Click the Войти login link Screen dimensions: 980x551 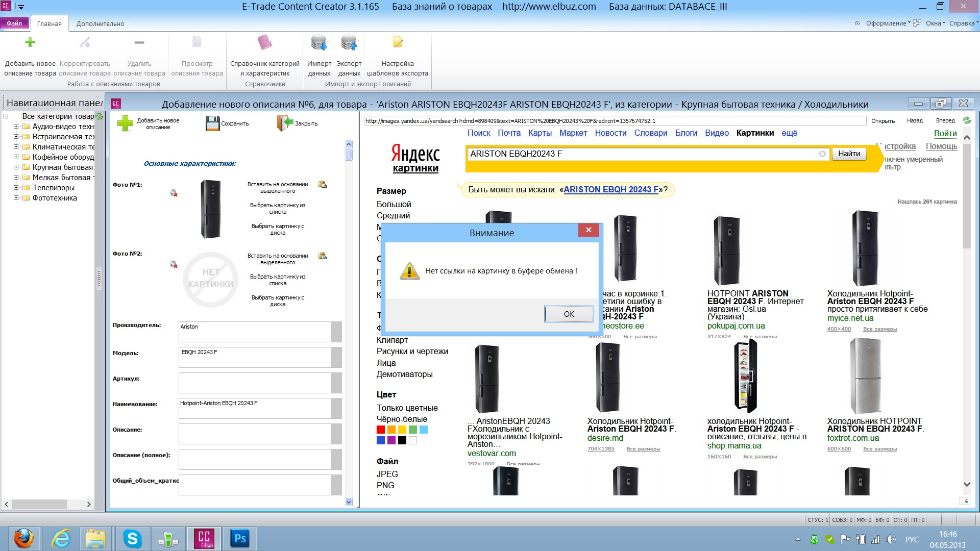coord(945,134)
